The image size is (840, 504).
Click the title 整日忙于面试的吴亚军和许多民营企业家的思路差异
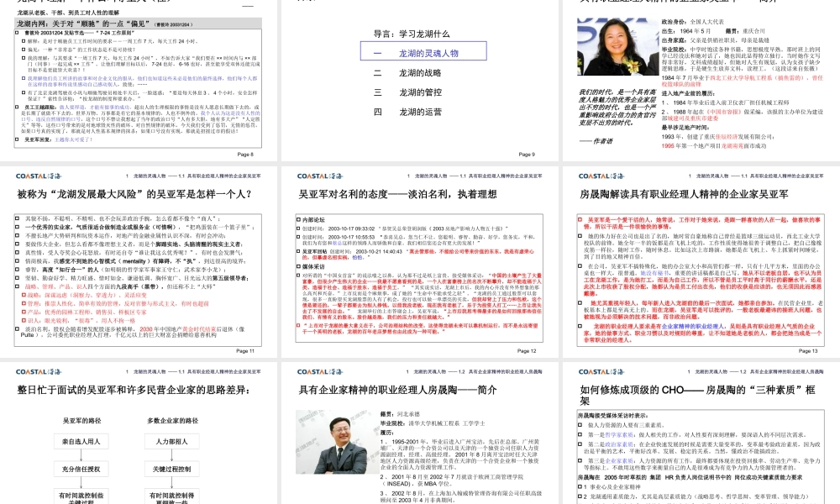point(134,390)
